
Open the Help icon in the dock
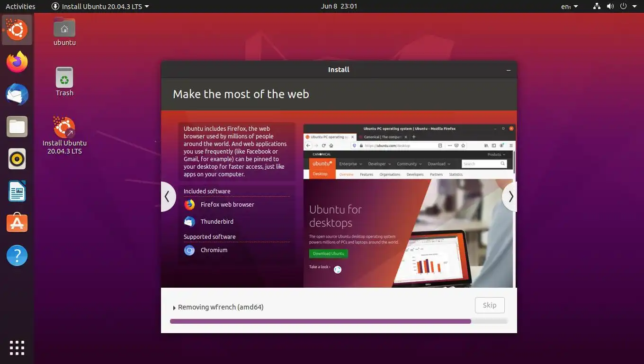point(17,255)
